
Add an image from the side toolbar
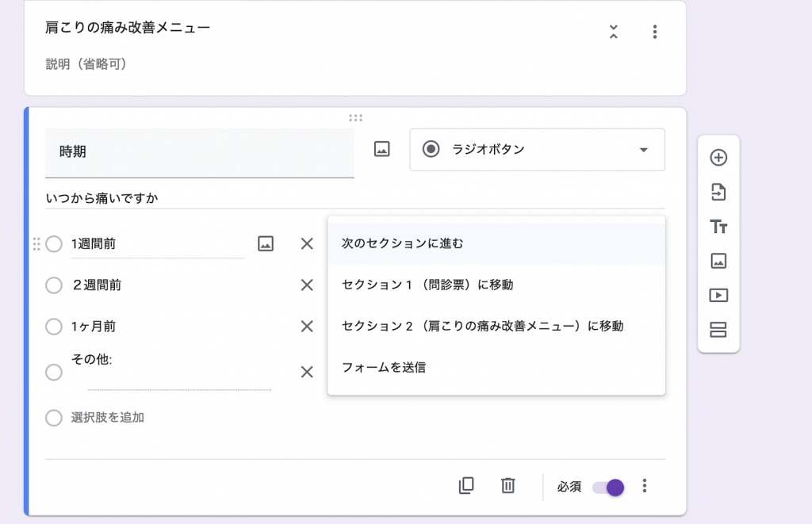click(x=718, y=261)
